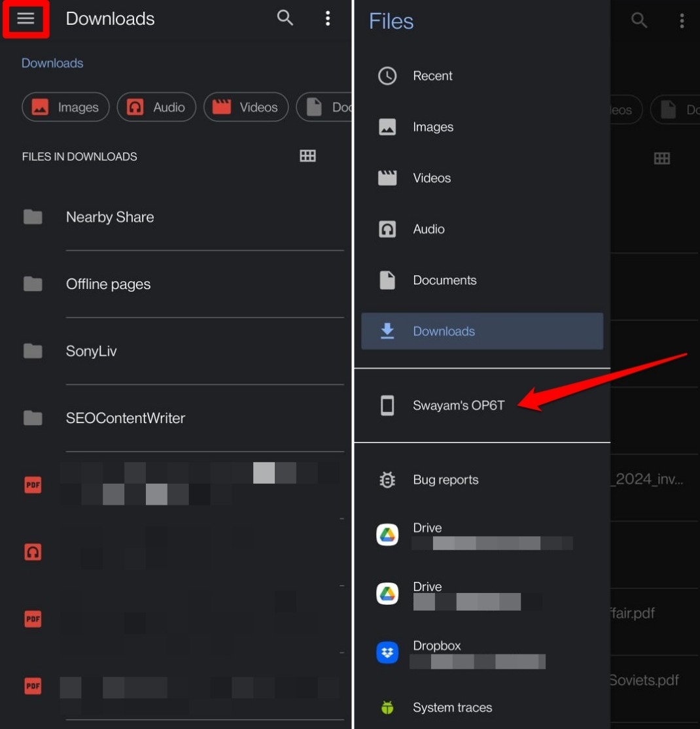Select Images in Files drawer
The image size is (700, 729).
(482, 127)
